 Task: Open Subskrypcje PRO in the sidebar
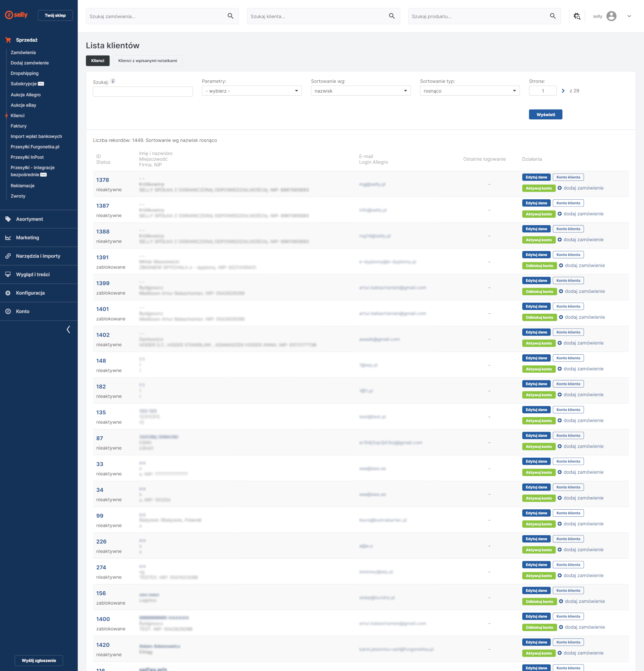pyautogui.click(x=27, y=84)
